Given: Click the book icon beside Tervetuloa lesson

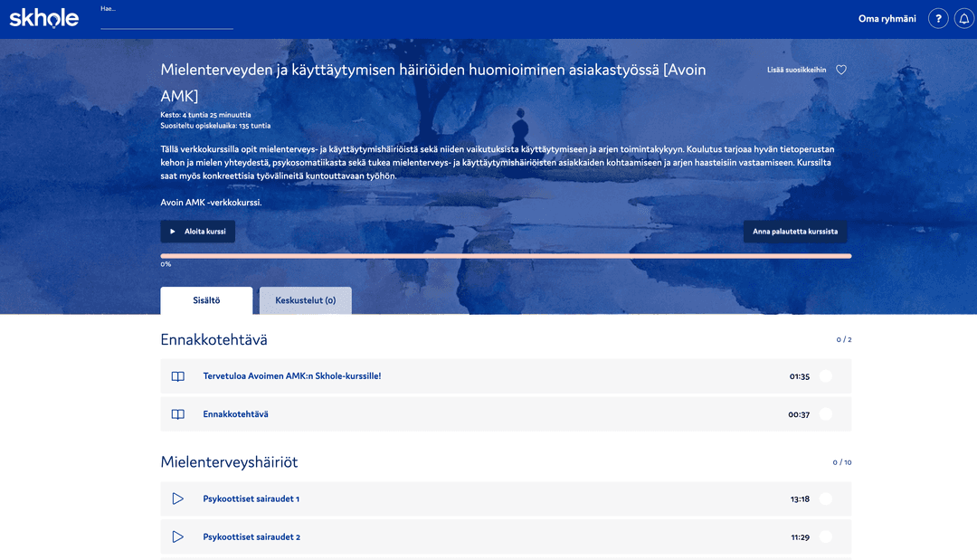Looking at the screenshot, I should point(178,375).
